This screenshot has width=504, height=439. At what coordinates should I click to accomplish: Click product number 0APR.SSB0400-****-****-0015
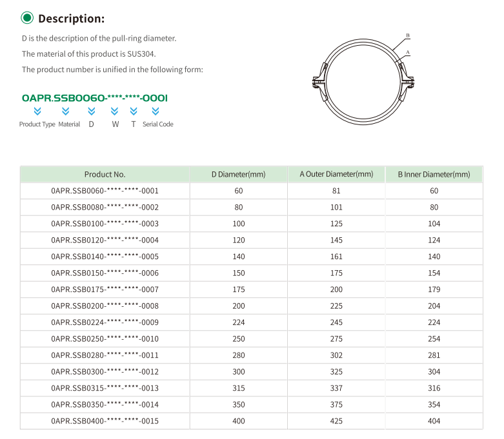point(105,421)
